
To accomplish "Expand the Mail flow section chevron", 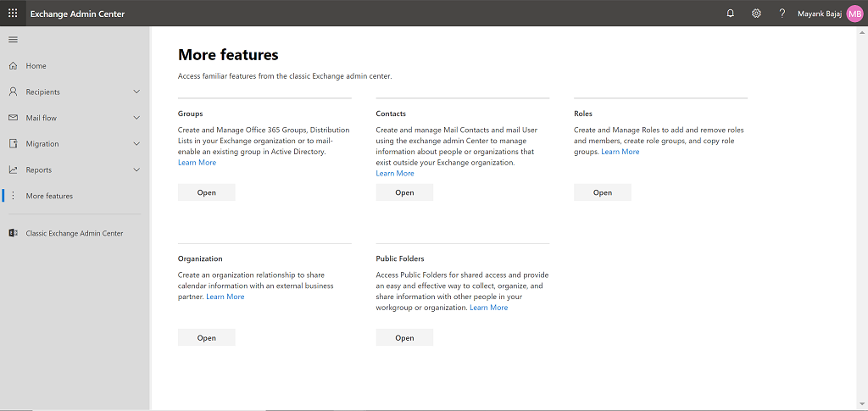I will tap(136, 118).
